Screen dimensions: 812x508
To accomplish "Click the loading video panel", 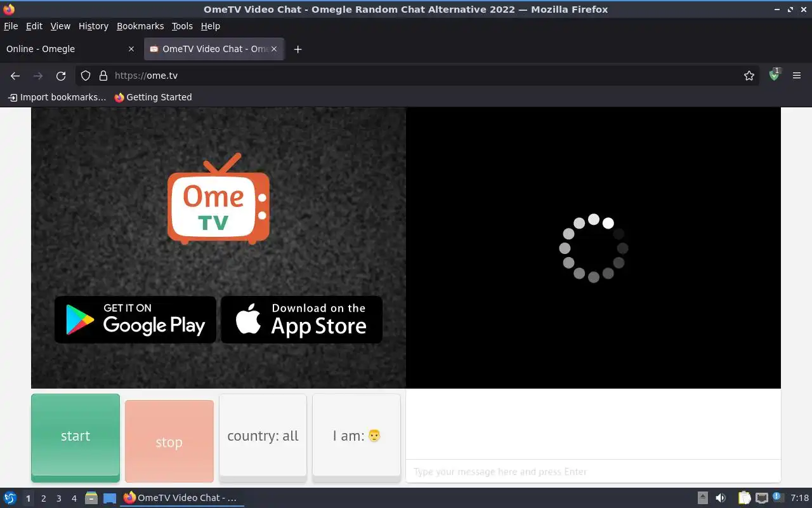I will 593,248.
